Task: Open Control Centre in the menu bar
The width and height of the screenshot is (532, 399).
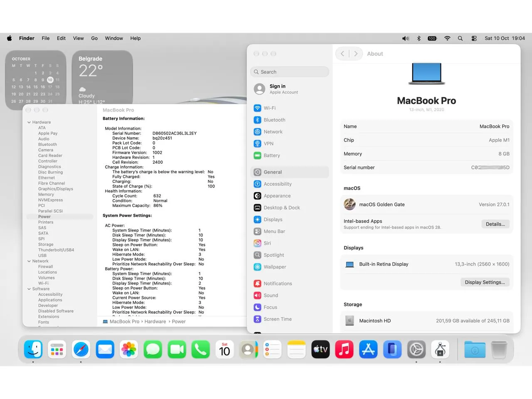Action: [474, 38]
